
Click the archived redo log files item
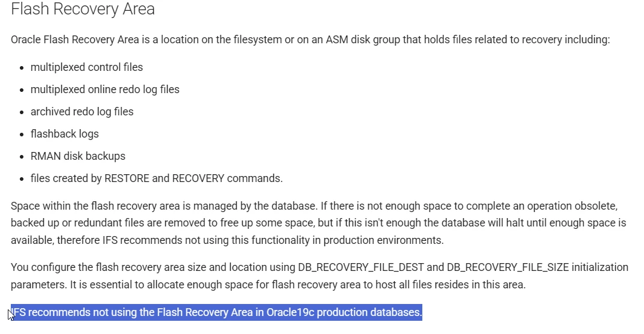click(82, 111)
